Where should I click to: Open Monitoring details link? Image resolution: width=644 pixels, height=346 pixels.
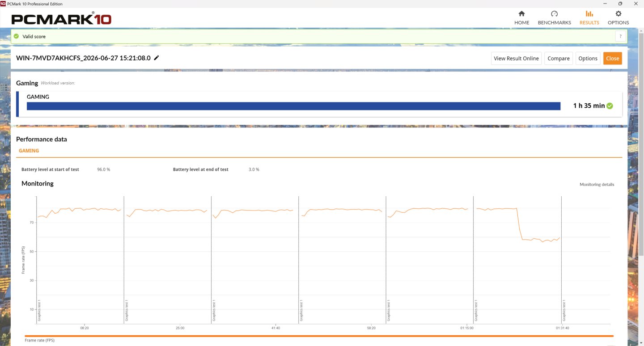(x=597, y=185)
